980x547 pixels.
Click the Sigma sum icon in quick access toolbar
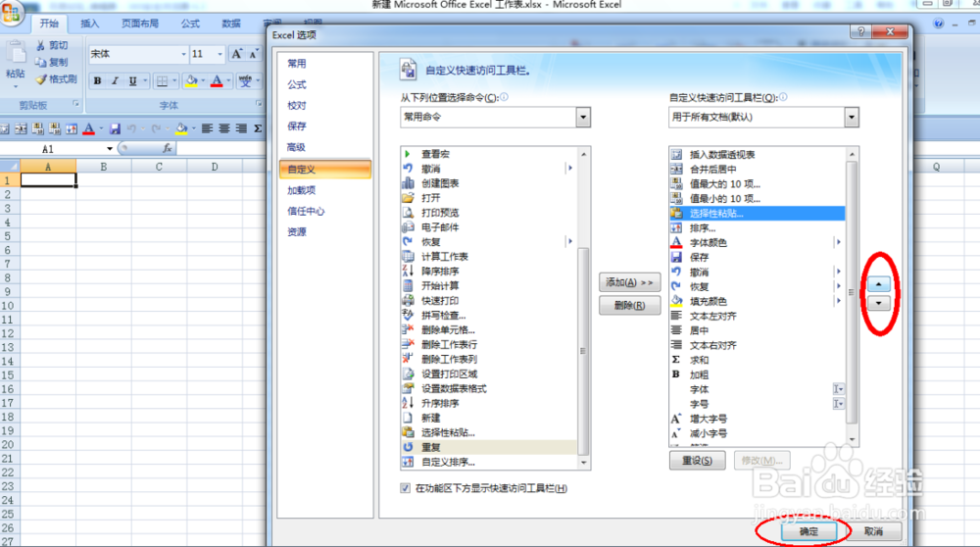[x=258, y=128]
